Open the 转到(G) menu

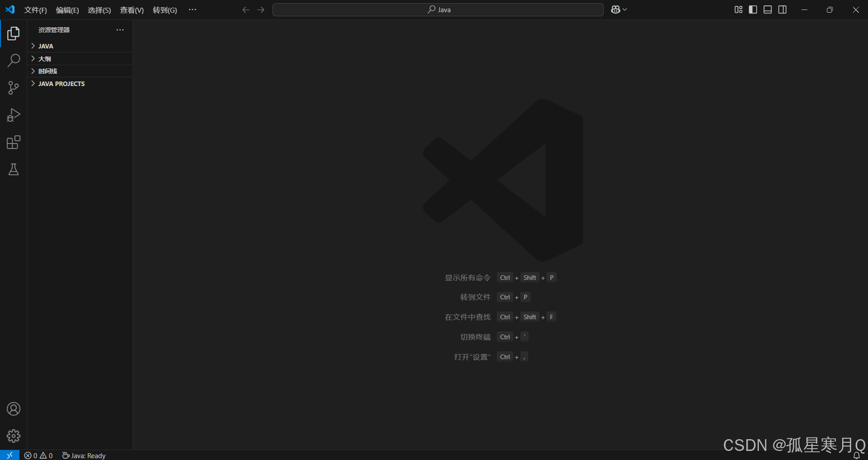(165, 10)
